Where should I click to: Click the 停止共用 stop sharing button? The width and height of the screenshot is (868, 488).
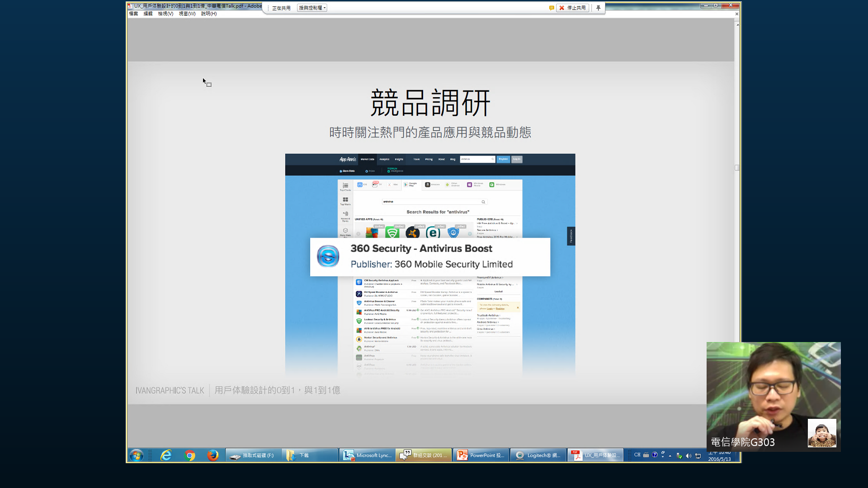coord(572,8)
